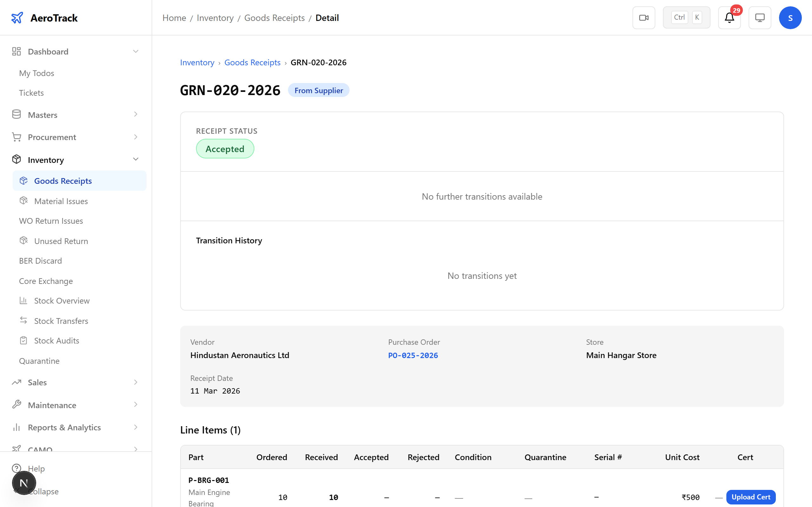Open purchase order PO-025-2026 link
The image size is (812, 507).
tap(413, 356)
